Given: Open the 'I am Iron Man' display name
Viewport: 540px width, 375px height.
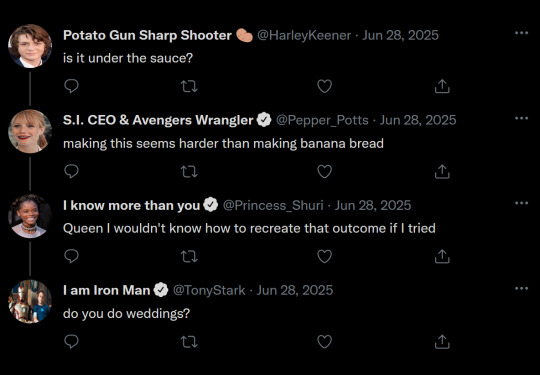Looking at the screenshot, I should pos(106,290).
